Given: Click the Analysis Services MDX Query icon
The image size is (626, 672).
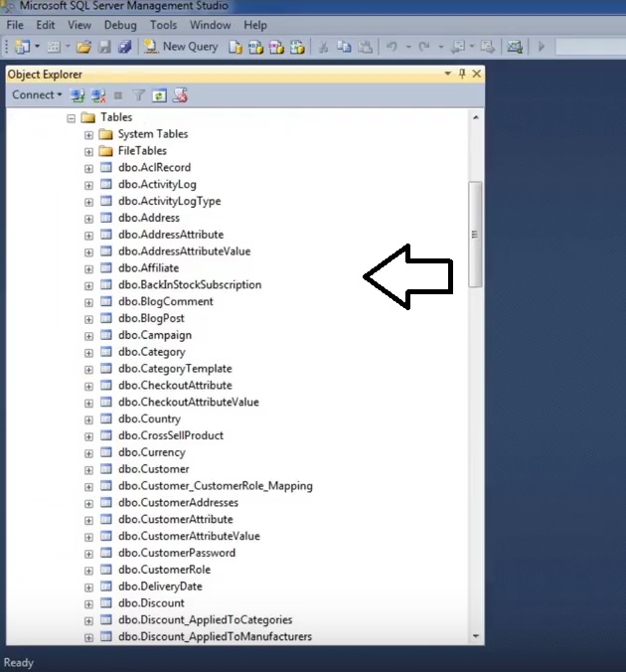Looking at the screenshot, I should coord(255,47).
